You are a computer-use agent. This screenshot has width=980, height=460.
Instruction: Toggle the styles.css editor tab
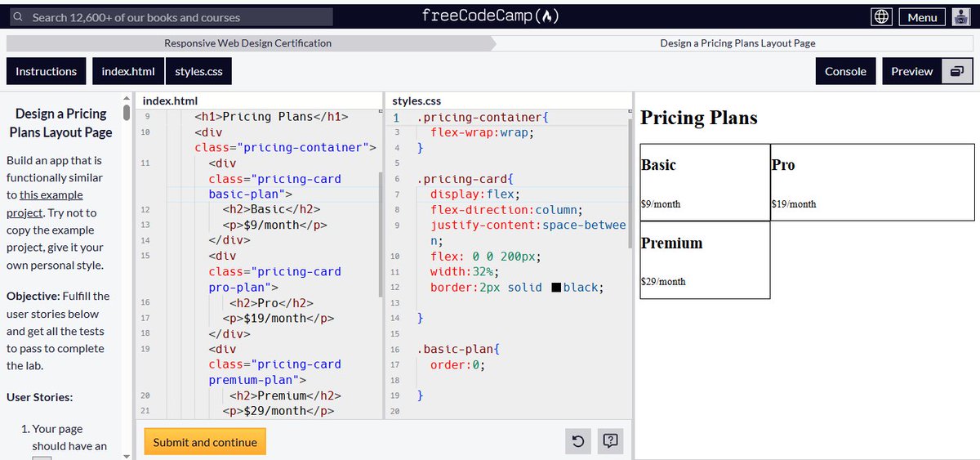(x=199, y=71)
